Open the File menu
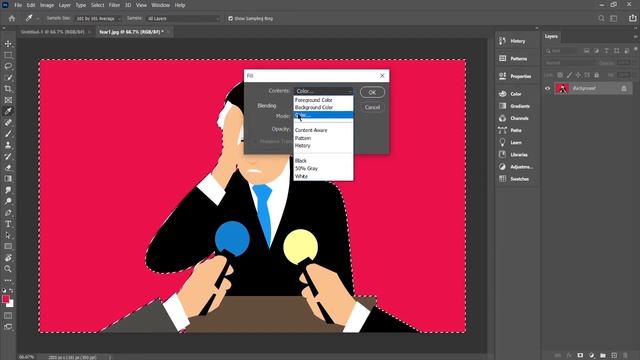The height and width of the screenshot is (360, 640). pos(18,5)
